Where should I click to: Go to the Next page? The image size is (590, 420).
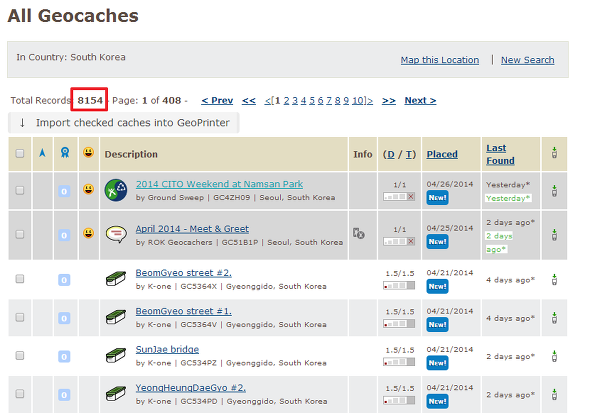[420, 100]
